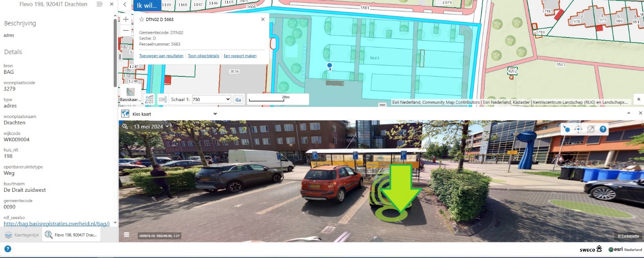This screenshot has height=258, width=644.
Task: Click the Toon objectdetails link
Action: pyautogui.click(x=204, y=56)
